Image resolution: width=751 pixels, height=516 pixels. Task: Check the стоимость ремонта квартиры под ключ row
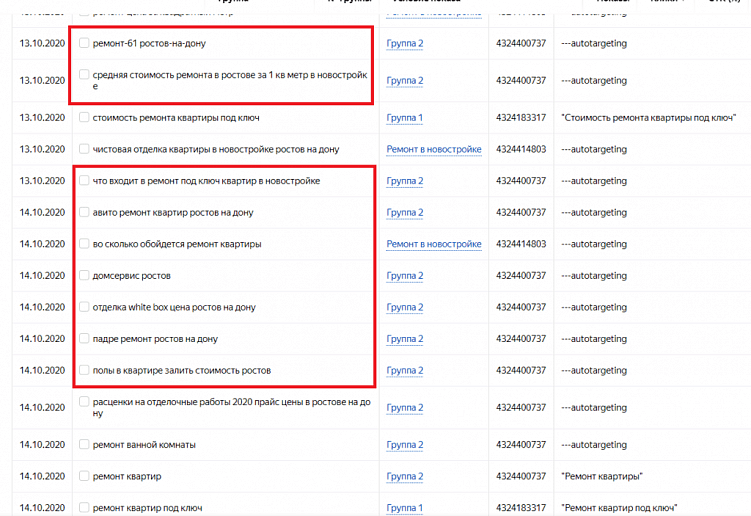pos(84,117)
